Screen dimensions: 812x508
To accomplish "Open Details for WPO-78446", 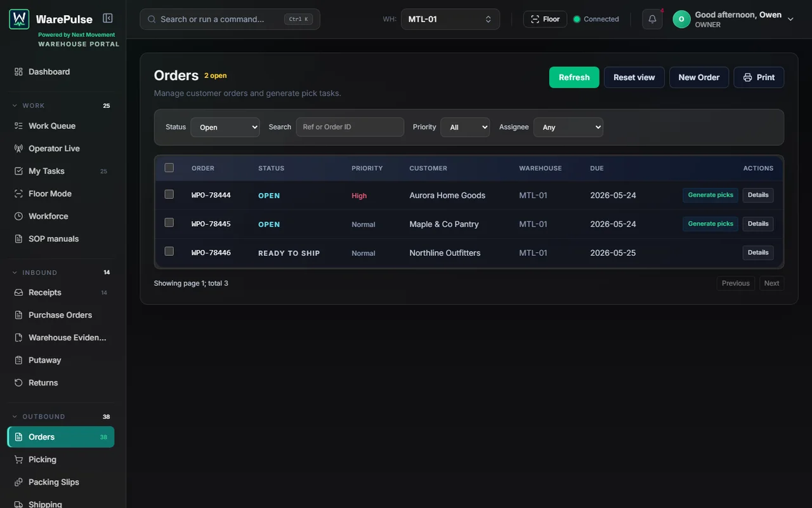I will pos(758,253).
